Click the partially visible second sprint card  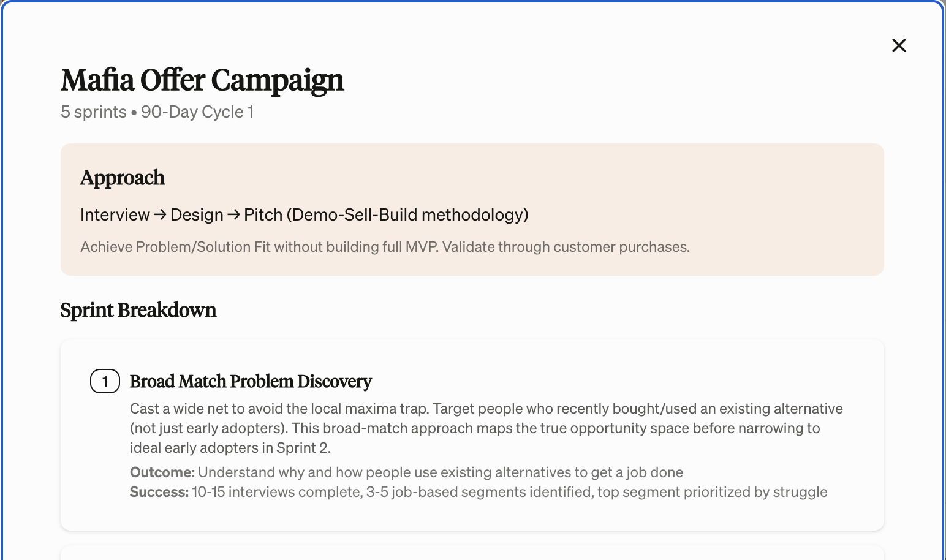[x=472, y=553]
